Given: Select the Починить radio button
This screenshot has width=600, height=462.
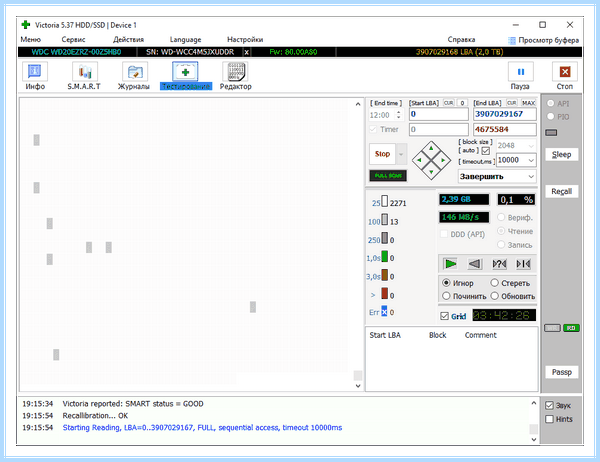Looking at the screenshot, I should tap(446, 296).
